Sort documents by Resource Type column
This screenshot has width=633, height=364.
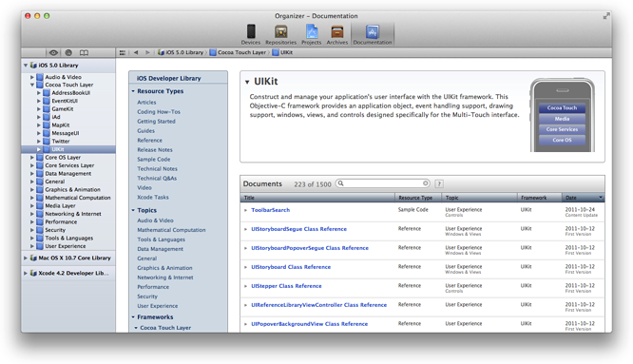[418, 198]
